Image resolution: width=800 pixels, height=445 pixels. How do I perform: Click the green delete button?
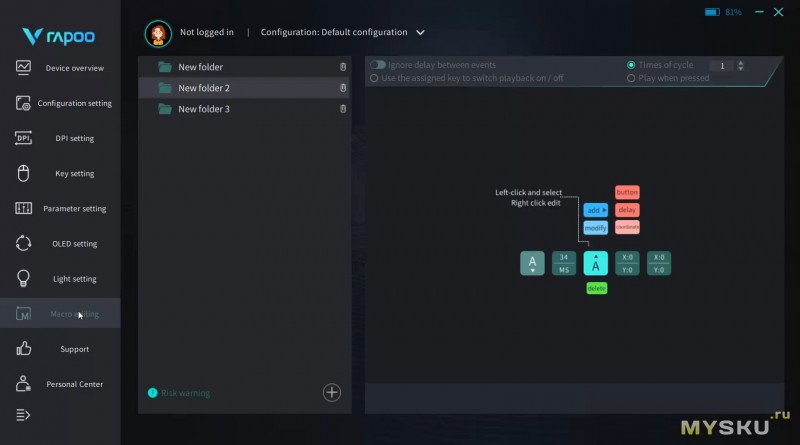point(596,288)
